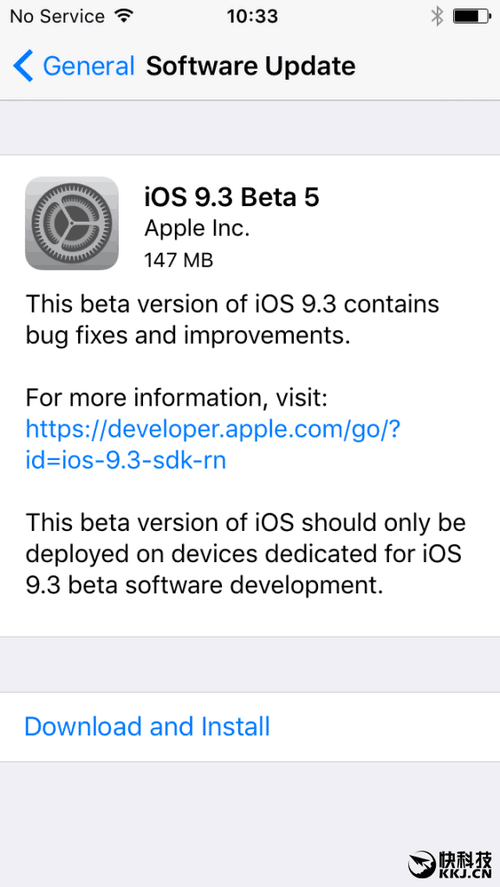This screenshot has height=887, width=500.
Task: Tap the id=ios-9.3-sdk-rn link line
Action: (x=126, y=460)
